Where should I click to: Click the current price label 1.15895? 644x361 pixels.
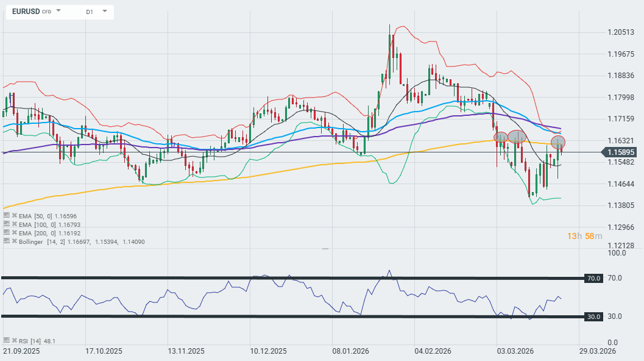(623, 152)
